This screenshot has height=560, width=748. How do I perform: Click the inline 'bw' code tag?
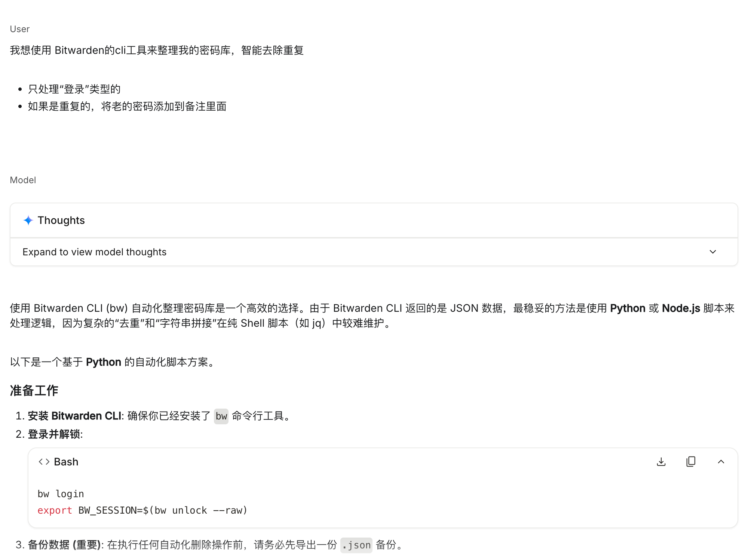221,416
